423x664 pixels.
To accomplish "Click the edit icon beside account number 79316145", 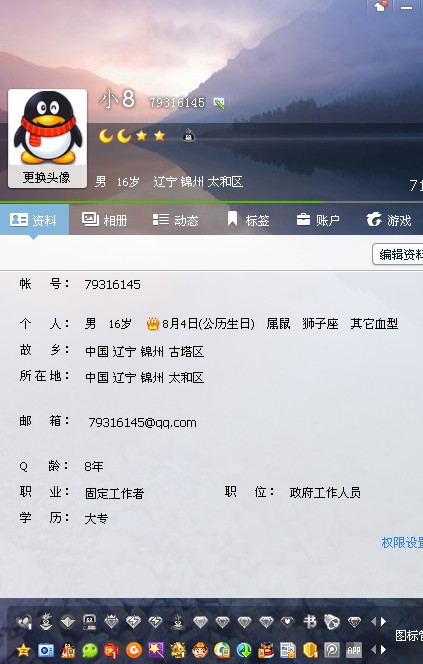I will [x=219, y=102].
